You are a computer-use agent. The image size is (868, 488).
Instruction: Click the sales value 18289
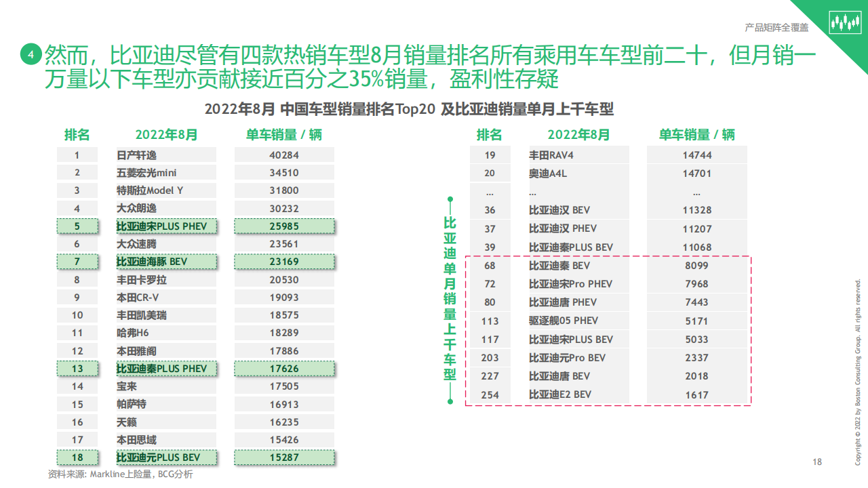(284, 333)
